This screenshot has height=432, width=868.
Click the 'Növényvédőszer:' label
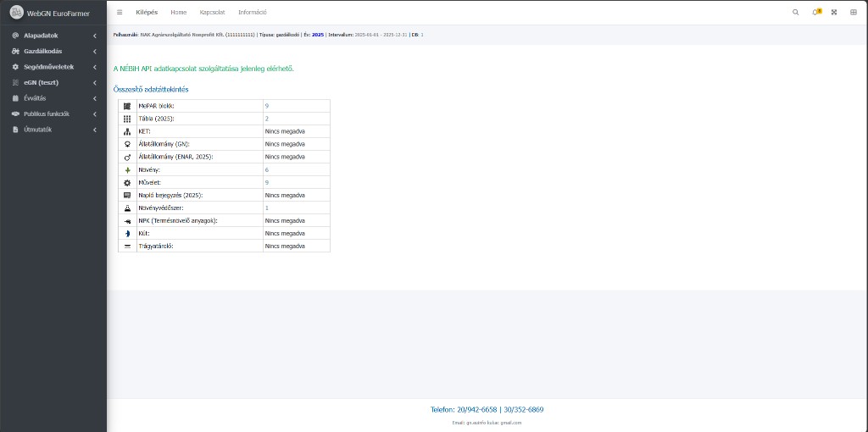(160, 208)
